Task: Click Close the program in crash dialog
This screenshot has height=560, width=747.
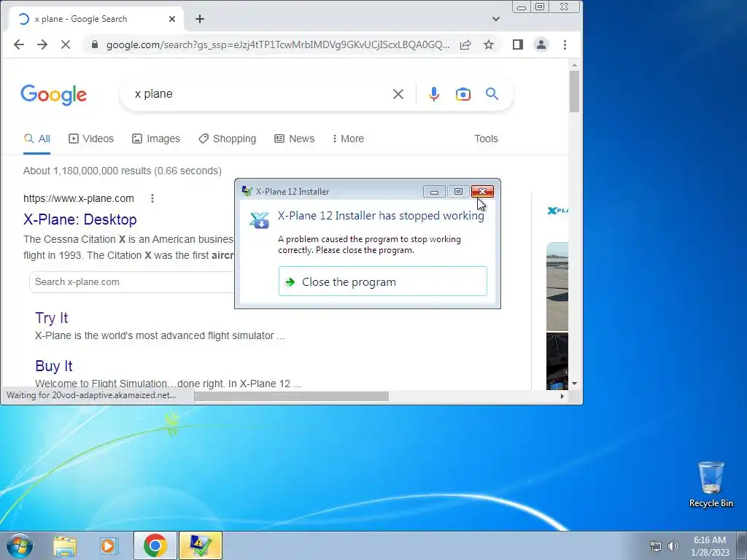Action: tap(382, 281)
